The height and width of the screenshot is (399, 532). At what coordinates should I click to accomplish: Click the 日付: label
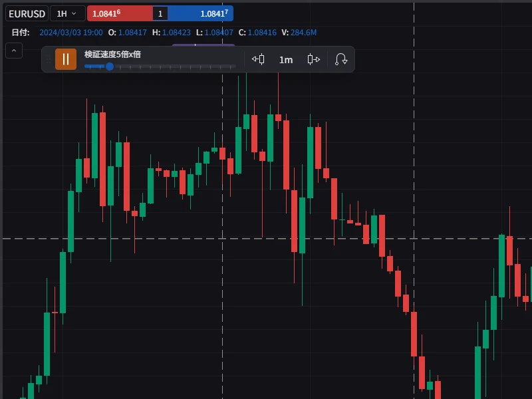point(21,33)
